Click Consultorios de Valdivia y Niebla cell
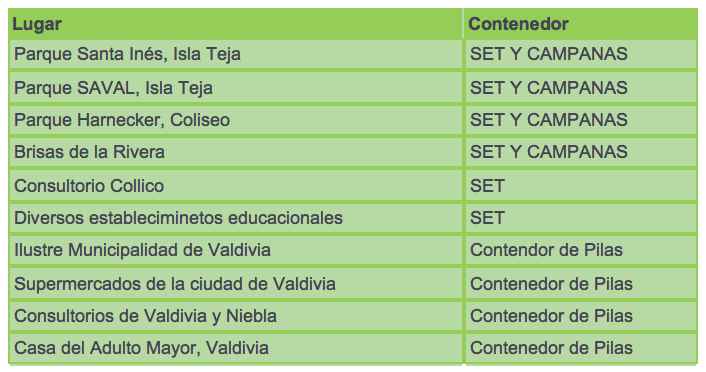This screenshot has width=706, height=372. pyautogui.click(x=235, y=316)
